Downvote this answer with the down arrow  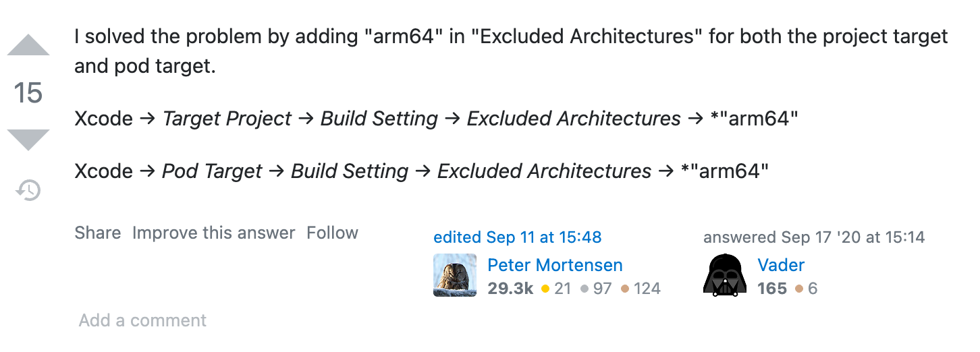pos(28,140)
